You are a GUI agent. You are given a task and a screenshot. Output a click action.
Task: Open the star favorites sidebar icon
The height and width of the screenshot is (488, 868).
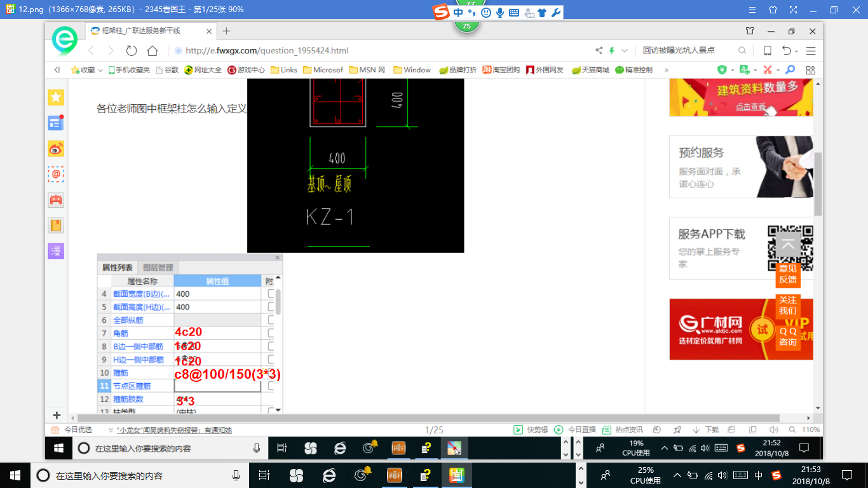tap(56, 97)
